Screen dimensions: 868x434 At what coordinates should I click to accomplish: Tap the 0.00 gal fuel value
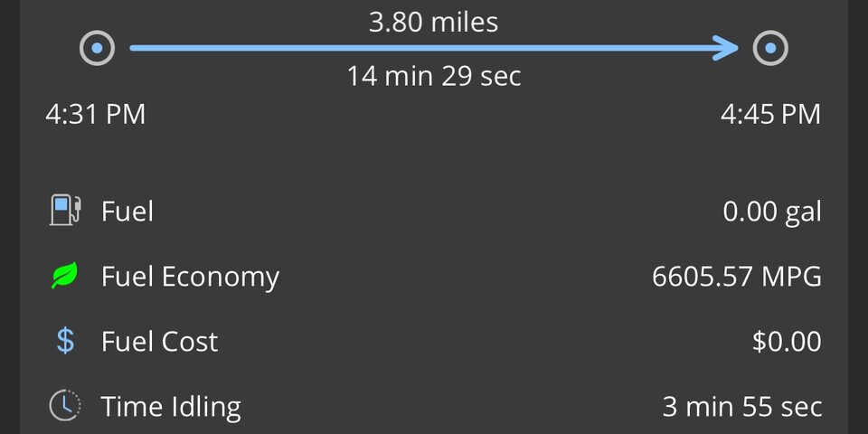point(772,212)
